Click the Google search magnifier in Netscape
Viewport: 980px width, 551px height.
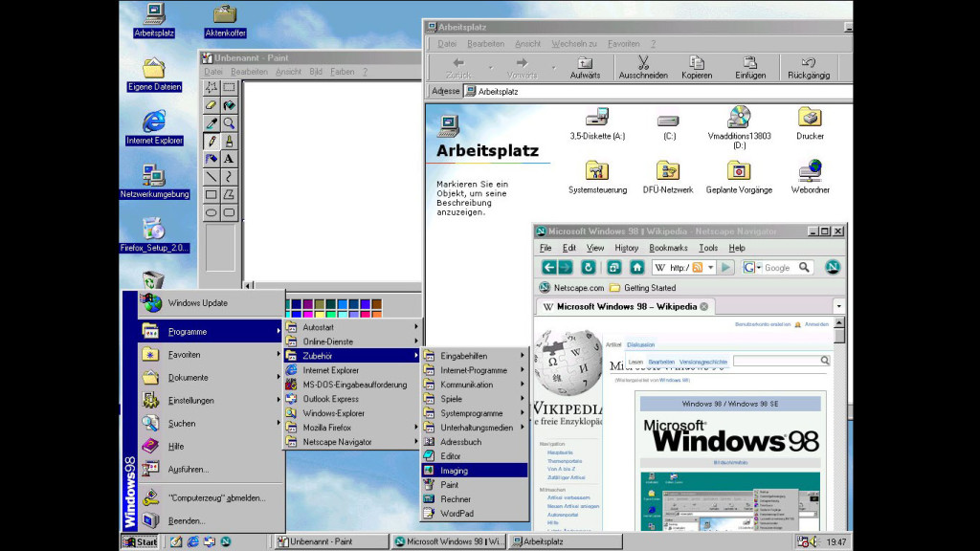click(x=804, y=268)
